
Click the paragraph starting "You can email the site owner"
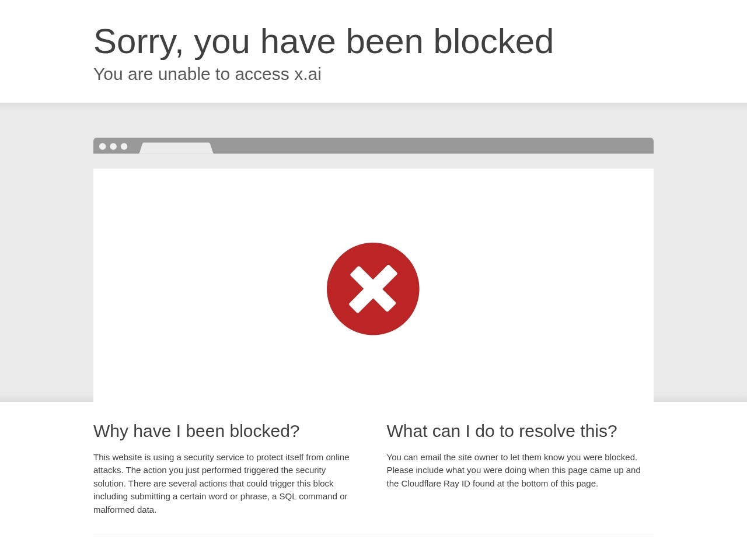pos(514,470)
